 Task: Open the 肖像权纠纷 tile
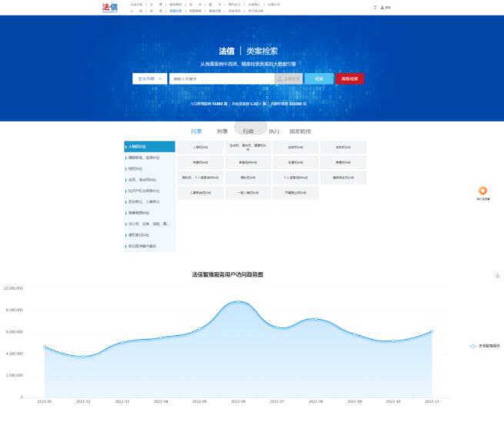click(201, 162)
